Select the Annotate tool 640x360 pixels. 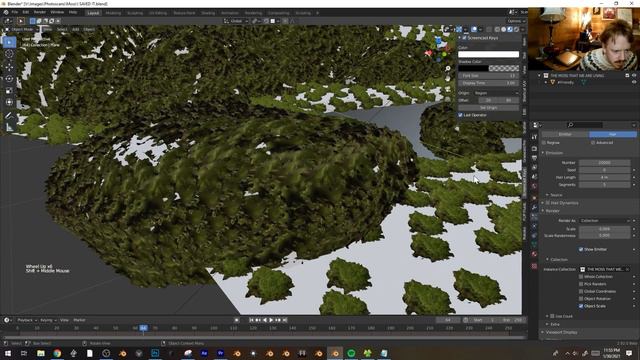point(9,116)
